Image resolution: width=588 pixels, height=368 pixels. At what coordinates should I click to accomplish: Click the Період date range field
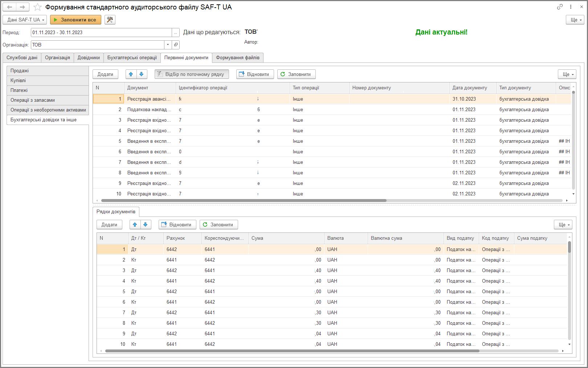coord(101,32)
